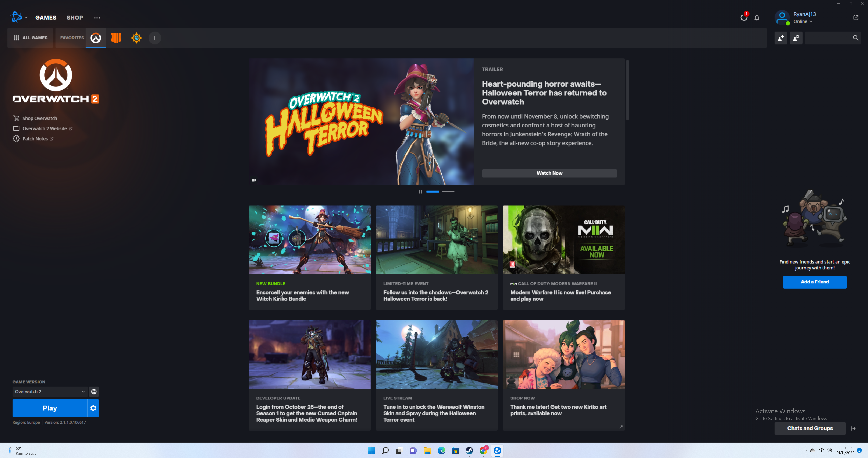The height and width of the screenshot is (458, 868).
Task: Open Chats and Groups
Action: coord(810,428)
